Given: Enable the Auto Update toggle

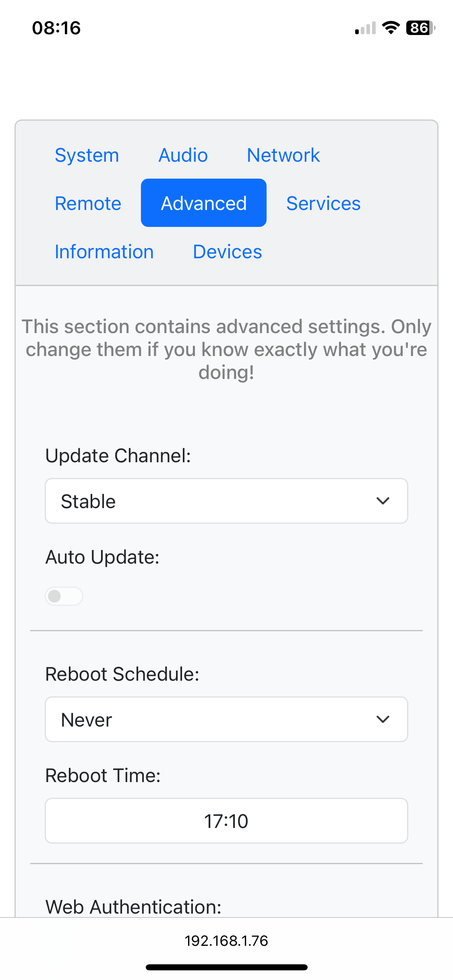Looking at the screenshot, I should (64, 596).
